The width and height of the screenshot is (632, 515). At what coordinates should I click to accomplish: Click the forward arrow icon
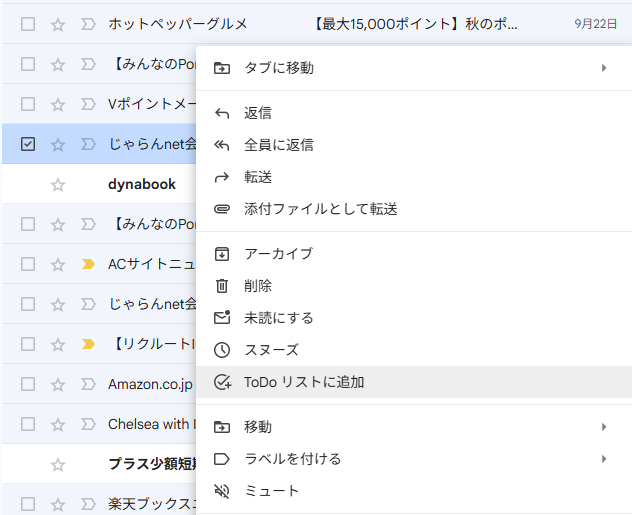[222, 177]
